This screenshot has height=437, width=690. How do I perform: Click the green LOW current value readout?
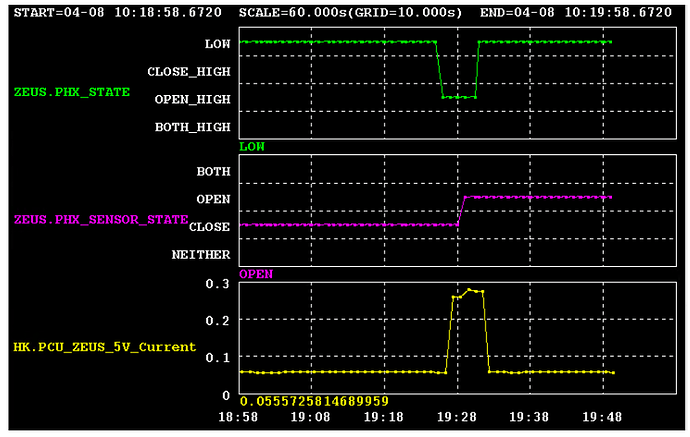(x=251, y=146)
